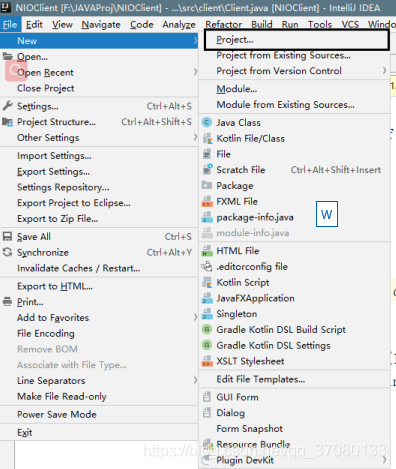The height and width of the screenshot is (469, 396).
Task: Click the Settings wrench icon
Action: click(7, 106)
